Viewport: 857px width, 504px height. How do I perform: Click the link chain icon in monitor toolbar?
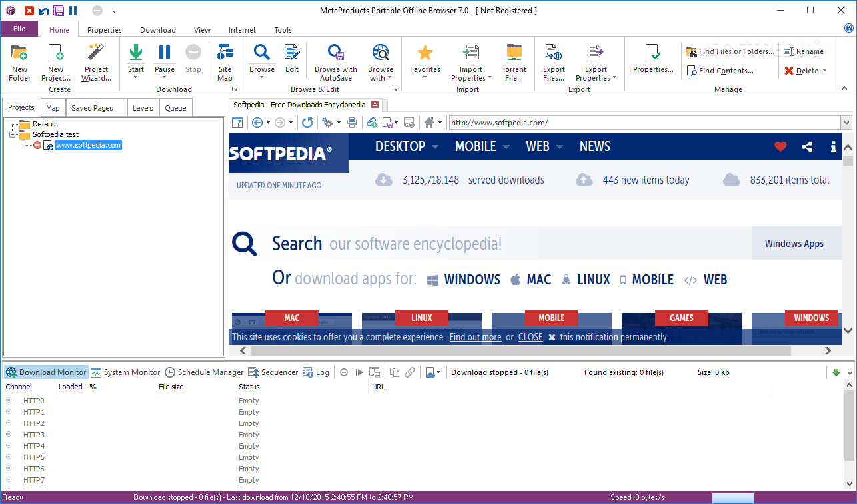(x=410, y=372)
